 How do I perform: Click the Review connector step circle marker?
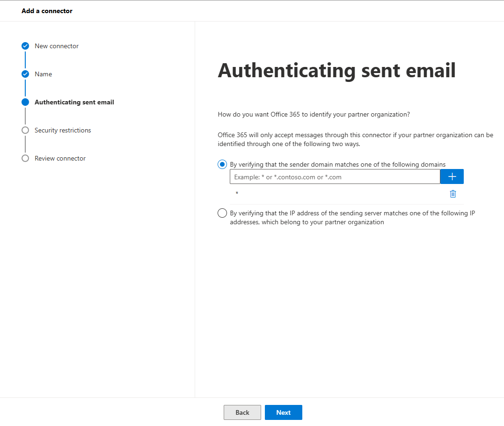click(25, 158)
